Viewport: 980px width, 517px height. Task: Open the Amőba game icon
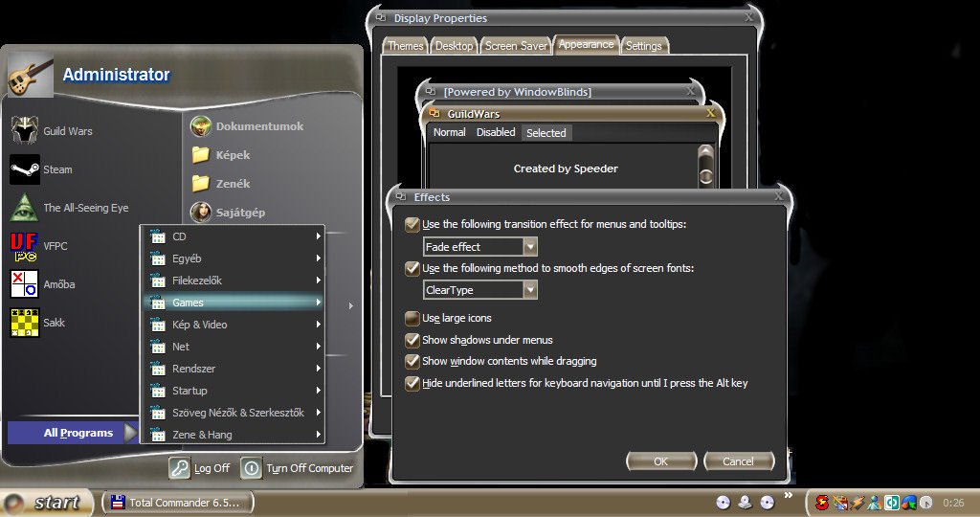[x=57, y=284]
